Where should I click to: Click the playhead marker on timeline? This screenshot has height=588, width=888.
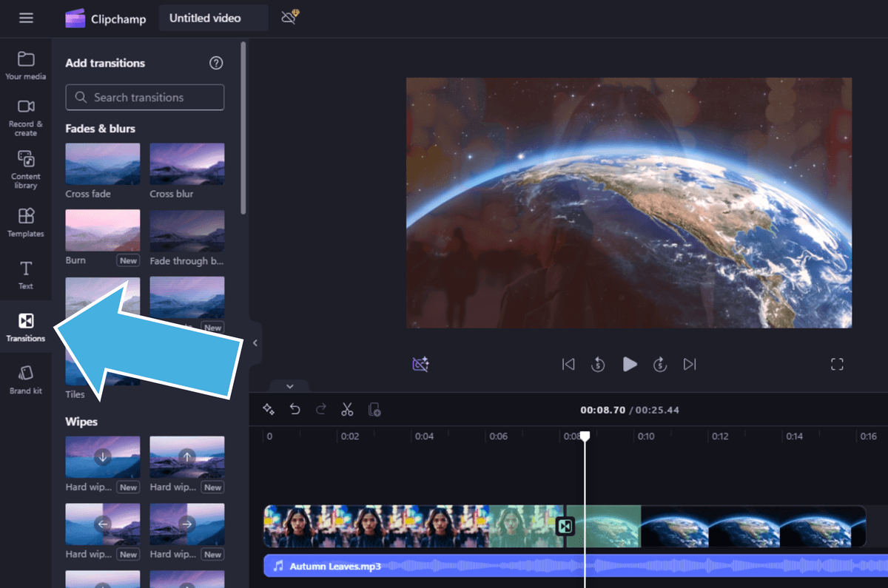[x=585, y=436]
